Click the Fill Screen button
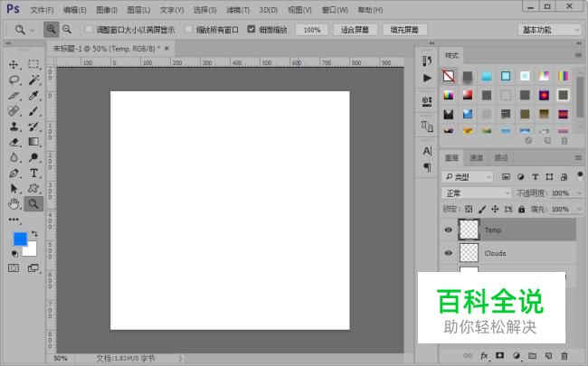 click(404, 30)
